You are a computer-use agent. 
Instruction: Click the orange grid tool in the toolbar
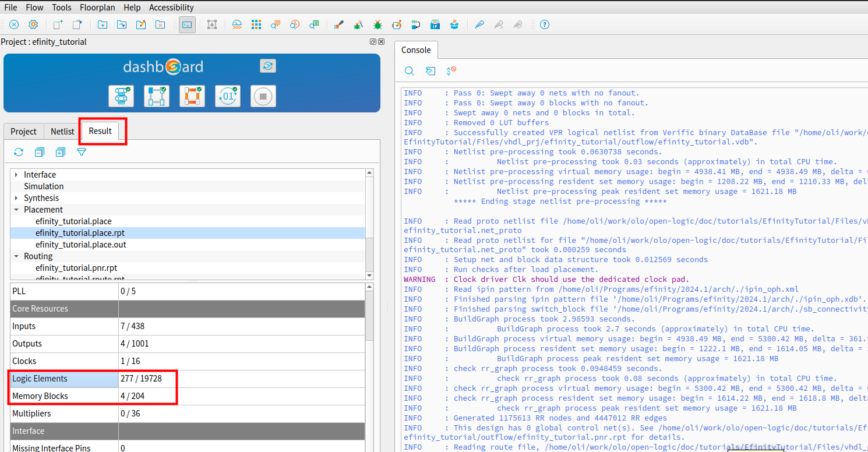[256, 24]
